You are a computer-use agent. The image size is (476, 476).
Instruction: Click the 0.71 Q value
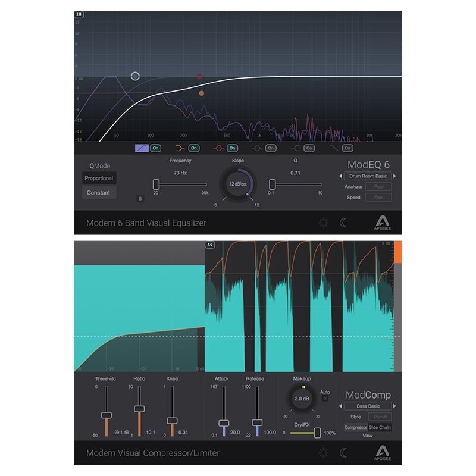point(295,173)
